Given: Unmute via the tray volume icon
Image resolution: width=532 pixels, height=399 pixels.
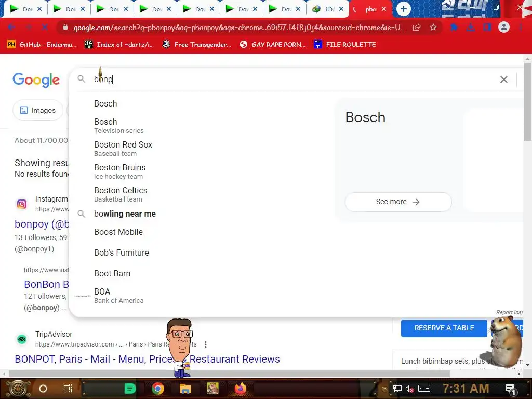Looking at the screenshot, I should 409,389.
